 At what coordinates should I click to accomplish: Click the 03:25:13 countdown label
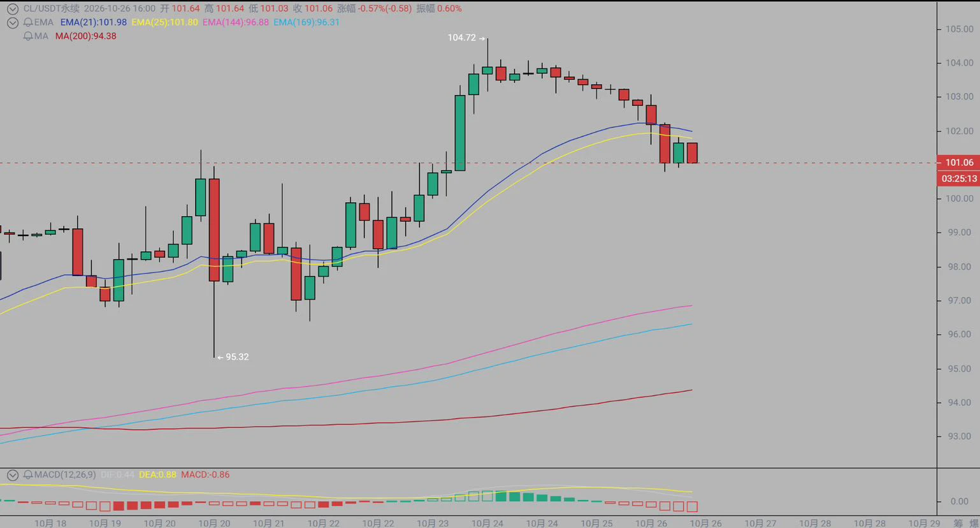pos(958,179)
